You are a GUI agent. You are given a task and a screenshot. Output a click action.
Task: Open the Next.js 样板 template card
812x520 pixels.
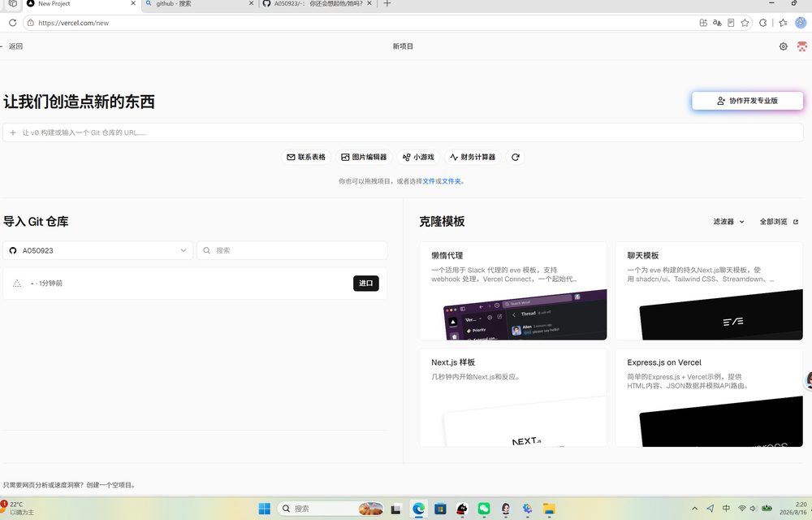(x=512, y=397)
